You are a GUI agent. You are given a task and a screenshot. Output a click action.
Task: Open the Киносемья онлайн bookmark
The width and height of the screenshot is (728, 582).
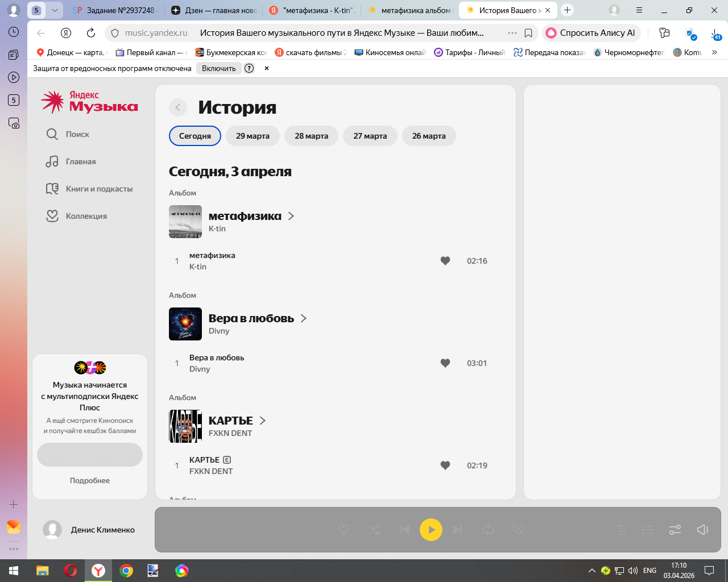pos(390,52)
